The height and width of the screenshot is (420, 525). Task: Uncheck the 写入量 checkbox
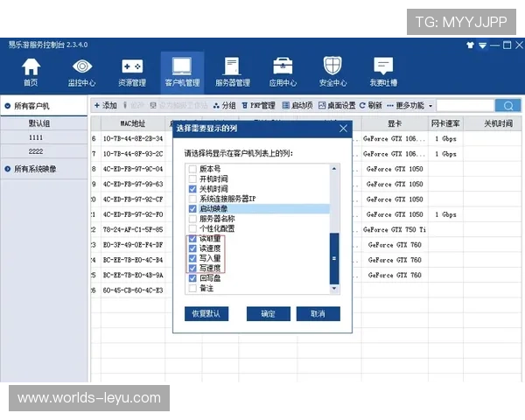[192, 258]
